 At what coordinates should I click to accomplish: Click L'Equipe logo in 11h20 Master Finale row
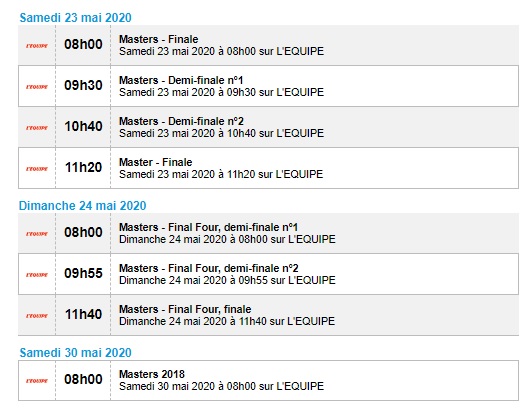click(x=37, y=169)
